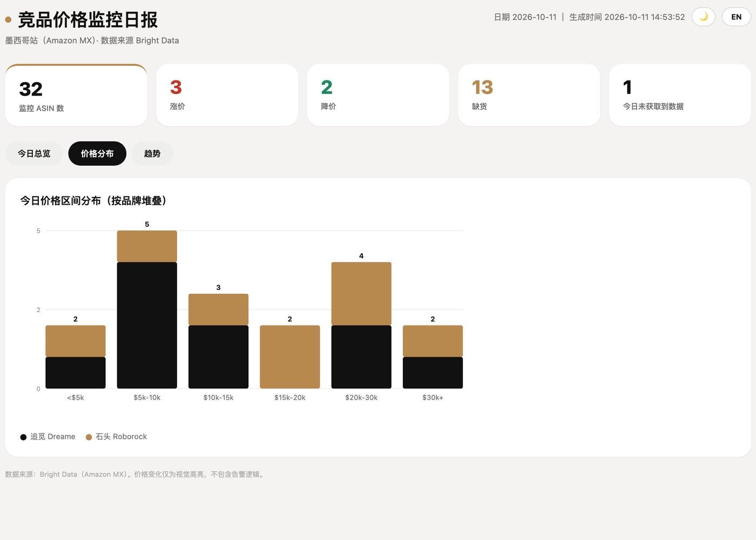This screenshot has height=540, width=756.
Task: Click the 今日未获取到数据 card
Action: coord(680,95)
